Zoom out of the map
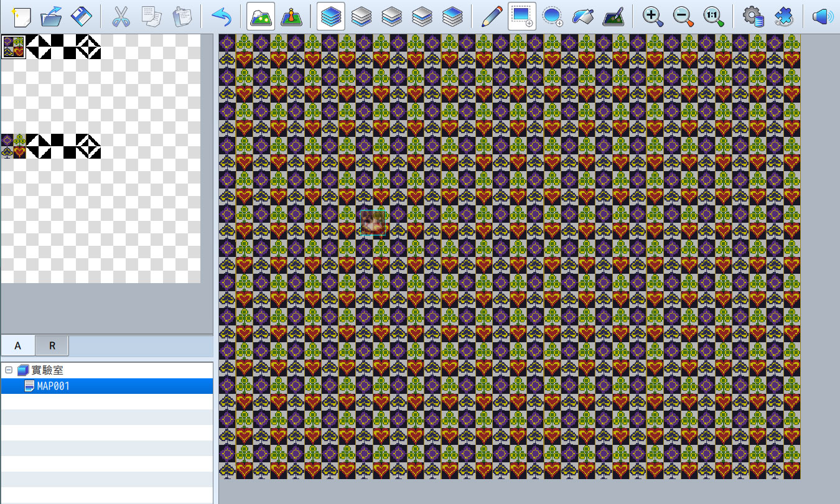Screen dimensions: 840x504 (683, 17)
